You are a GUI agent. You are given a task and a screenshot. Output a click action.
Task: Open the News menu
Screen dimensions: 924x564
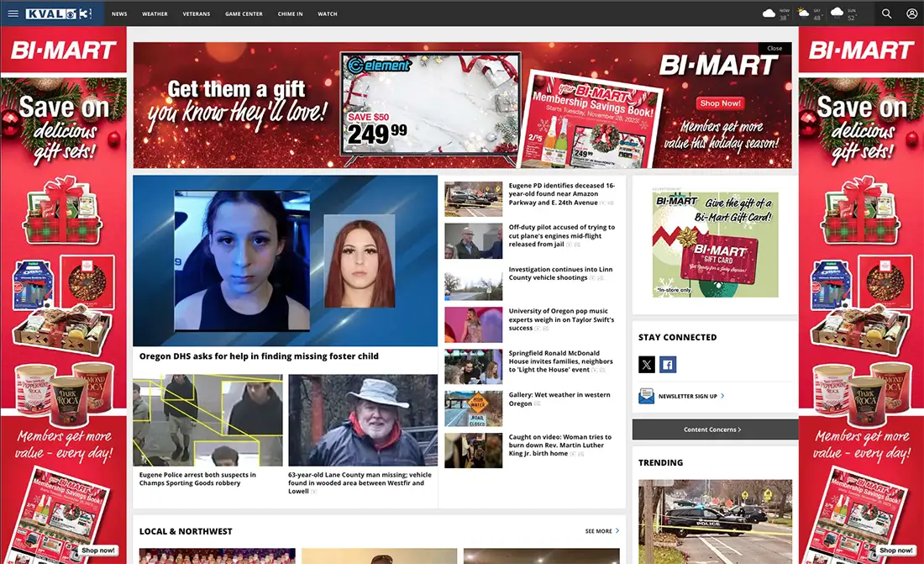(x=119, y=13)
